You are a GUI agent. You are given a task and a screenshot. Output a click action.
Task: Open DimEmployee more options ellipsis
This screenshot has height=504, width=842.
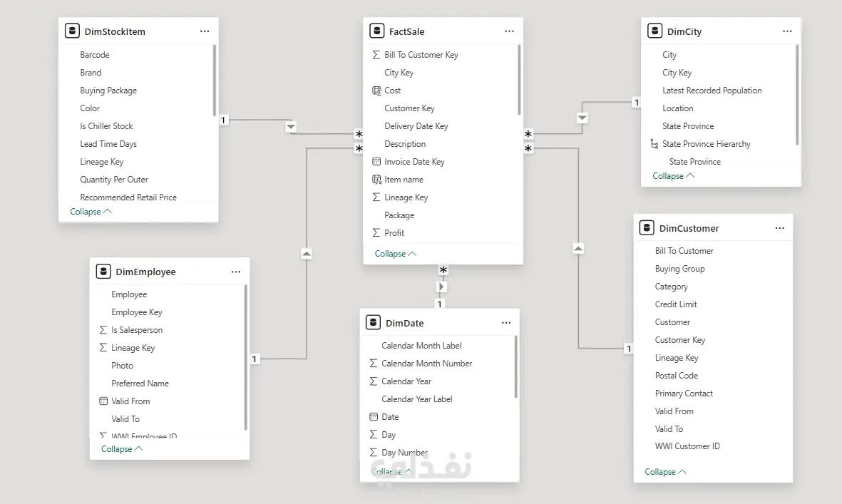236,272
